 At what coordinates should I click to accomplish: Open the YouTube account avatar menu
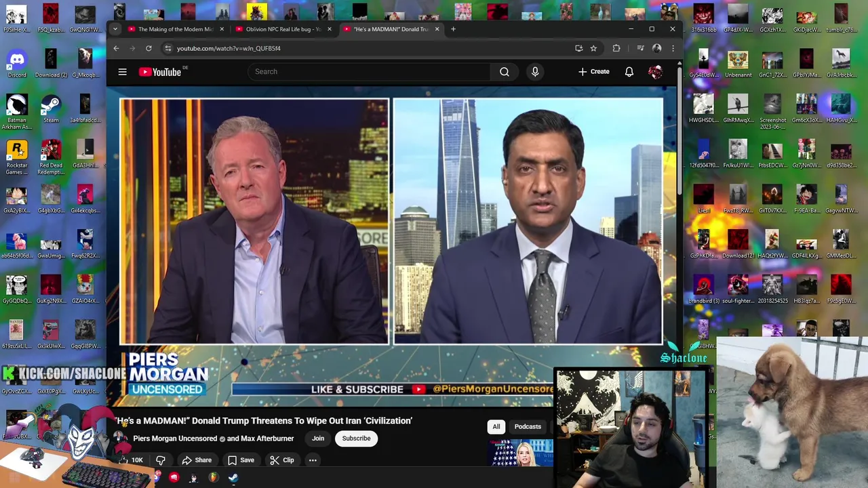[x=656, y=72]
